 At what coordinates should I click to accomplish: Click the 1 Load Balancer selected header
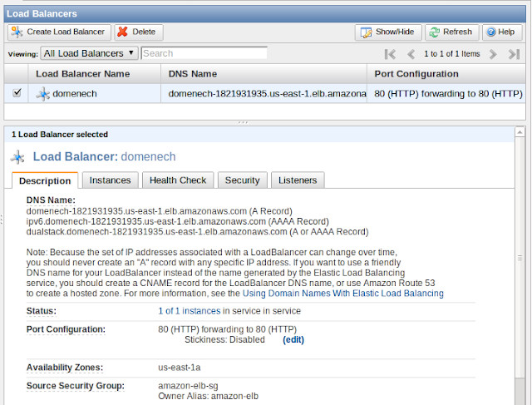[60, 135]
